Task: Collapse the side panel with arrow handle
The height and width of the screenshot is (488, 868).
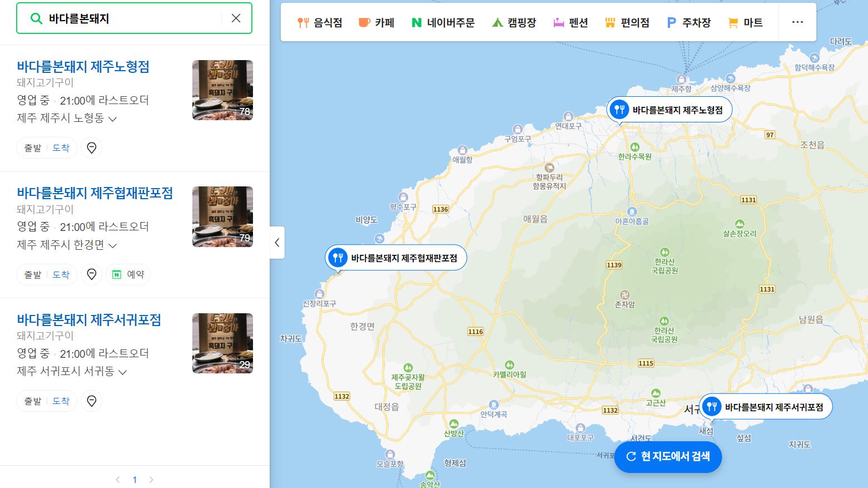Action: click(277, 243)
